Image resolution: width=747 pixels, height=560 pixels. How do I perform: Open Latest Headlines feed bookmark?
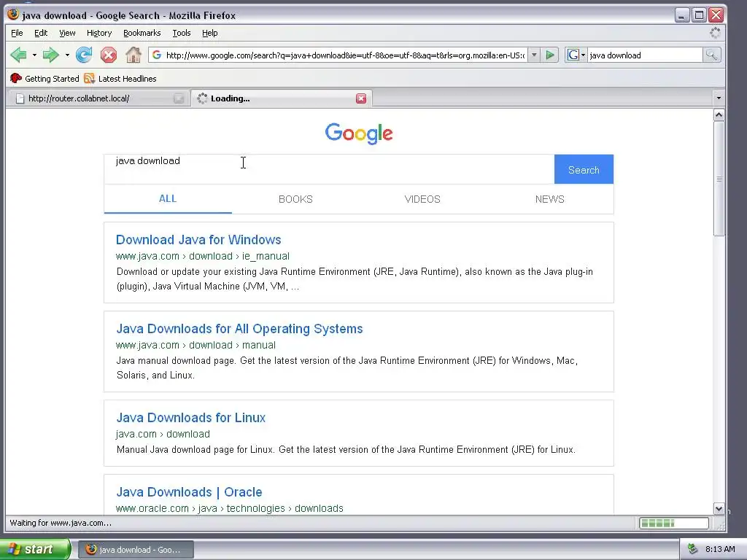pyautogui.click(x=120, y=79)
